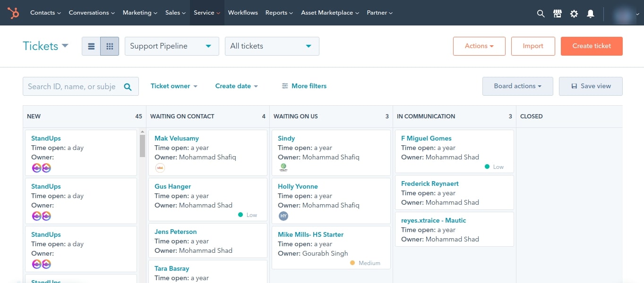Viewport: 644px width, 283px height.
Task: Click the search icon in the top navbar
Action: pyautogui.click(x=540, y=13)
